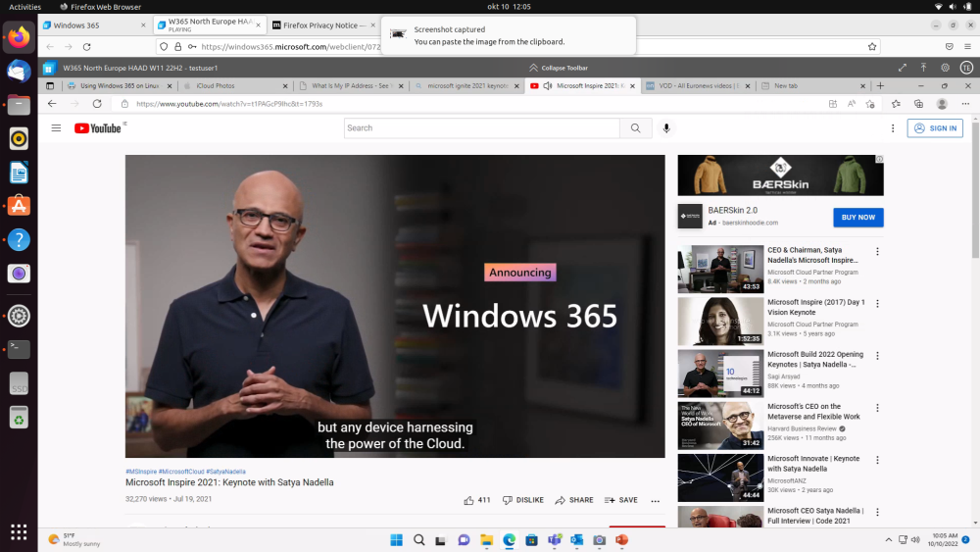Open File Explorer from Windows taskbar
This screenshot has width=980, height=552.
(x=486, y=540)
